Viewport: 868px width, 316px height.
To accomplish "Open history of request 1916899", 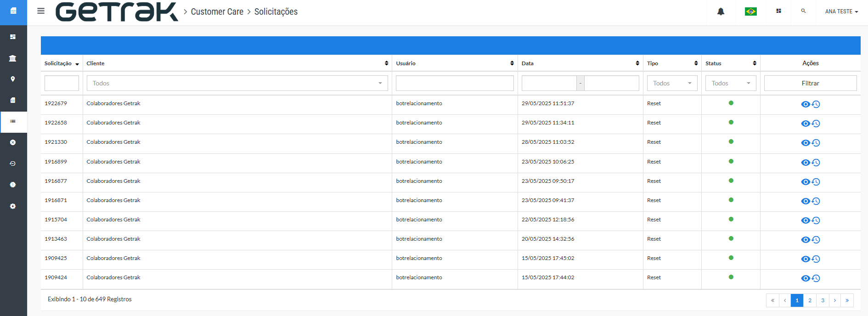I will click(816, 163).
